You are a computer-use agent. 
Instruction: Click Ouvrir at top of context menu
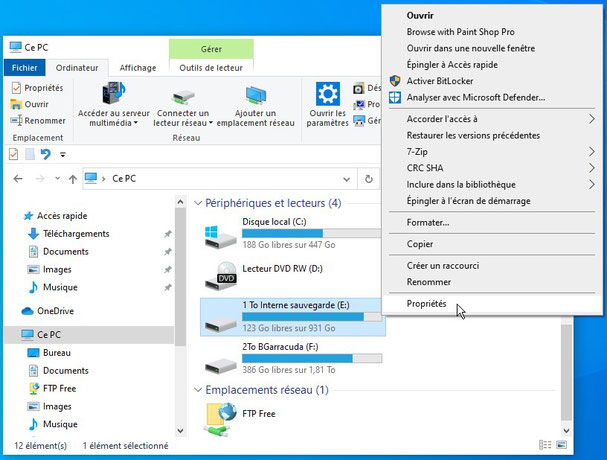492,15
